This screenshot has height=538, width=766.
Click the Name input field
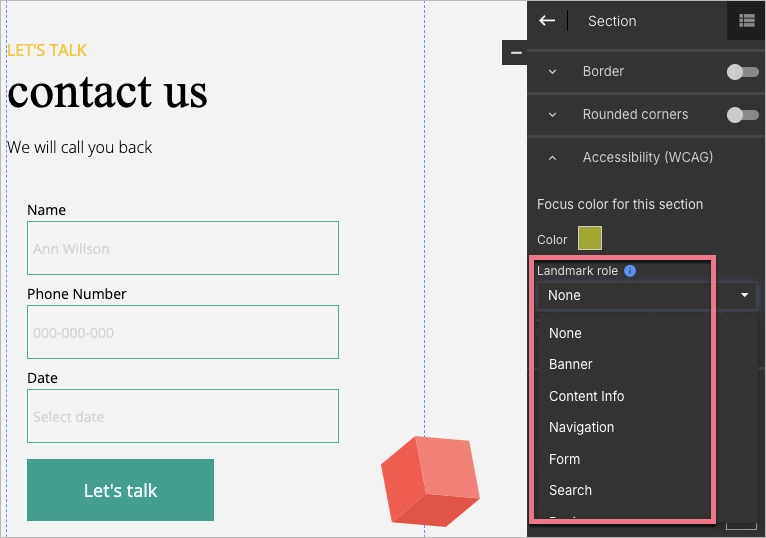[182, 248]
